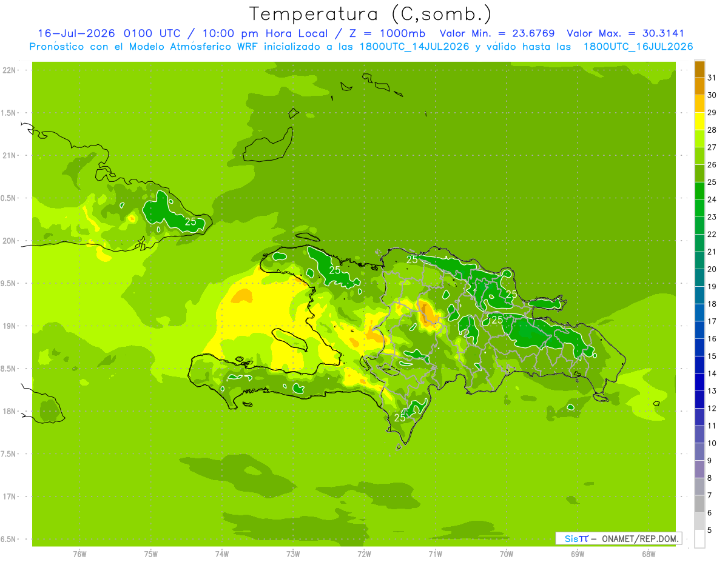This screenshot has height=562, width=728.
Task: Click the 'Valor Max. = 30.3141' value
Action: (x=625, y=33)
